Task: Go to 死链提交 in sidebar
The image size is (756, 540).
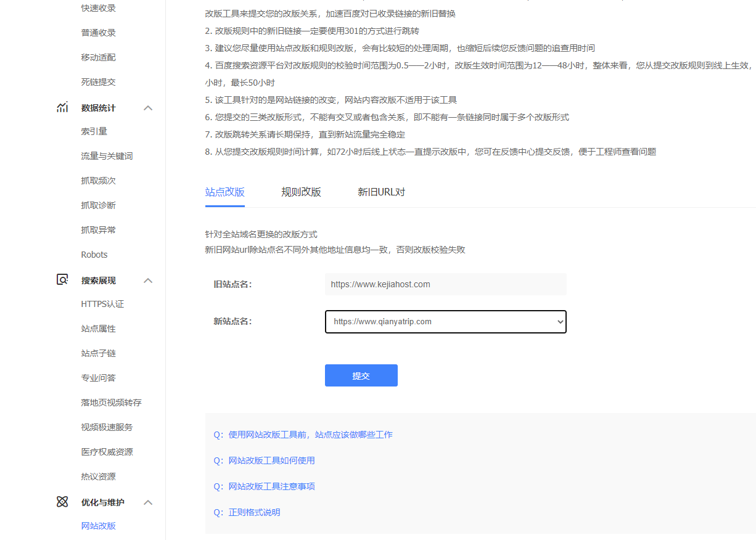Action: (x=98, y=82)
